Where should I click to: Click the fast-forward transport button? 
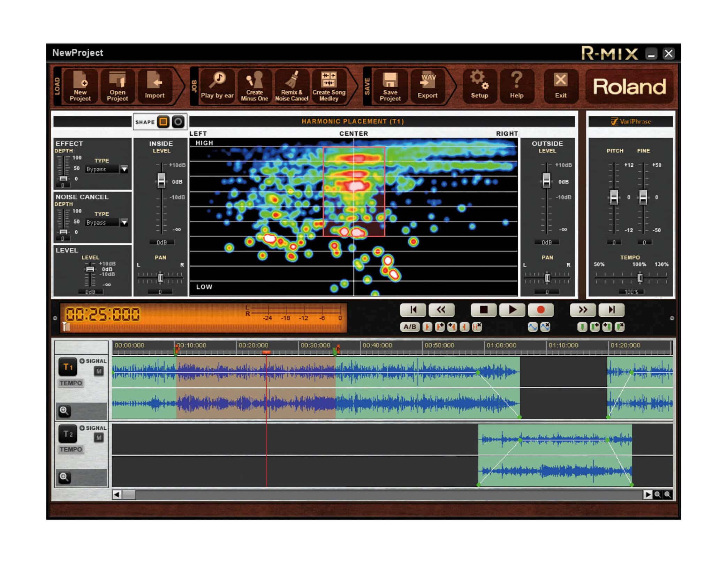583,310
